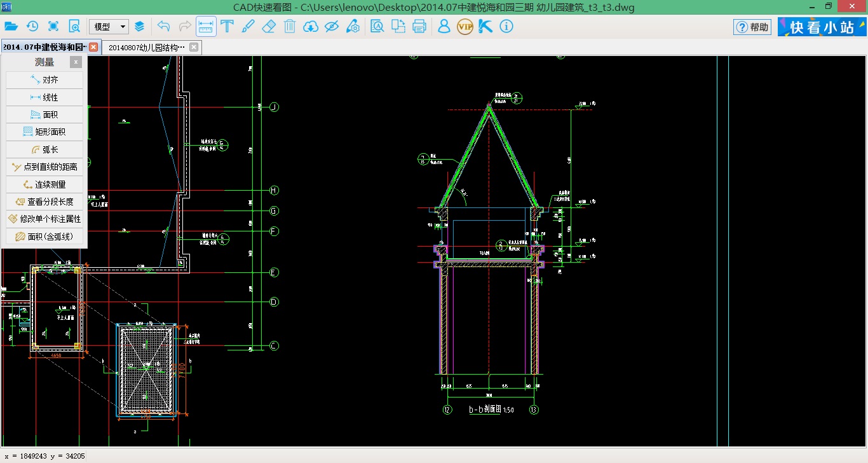Image resolution: width=868 pixels, height=463 pixels.
Task: Click the open file folder icon
Action: 11,27
